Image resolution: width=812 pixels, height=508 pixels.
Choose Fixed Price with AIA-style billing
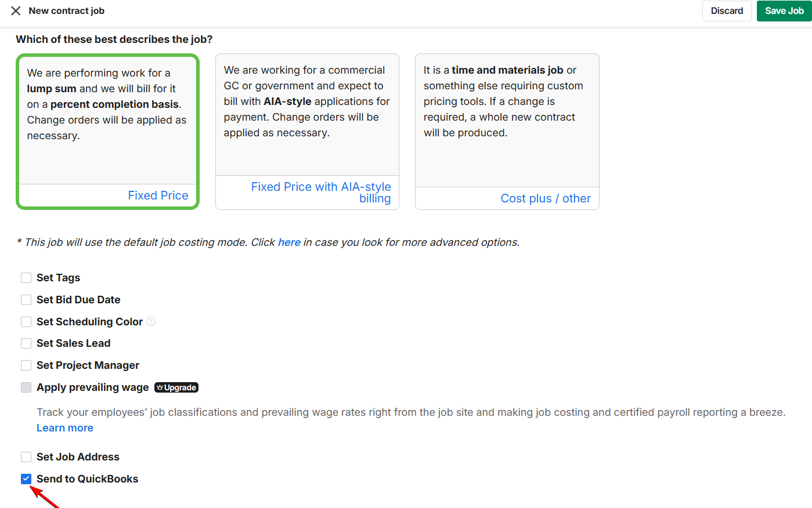[x=307, y=132]
